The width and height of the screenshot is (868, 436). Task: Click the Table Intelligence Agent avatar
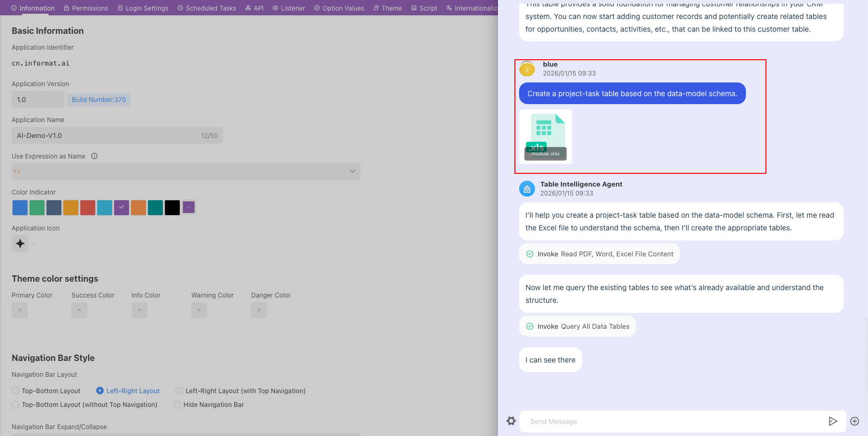527,189
